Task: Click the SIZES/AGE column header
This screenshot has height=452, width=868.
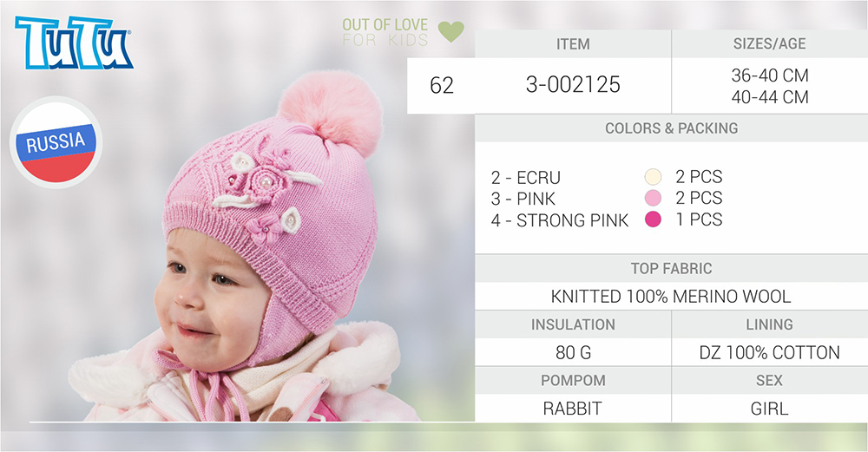Action: [x=769, y=43]
